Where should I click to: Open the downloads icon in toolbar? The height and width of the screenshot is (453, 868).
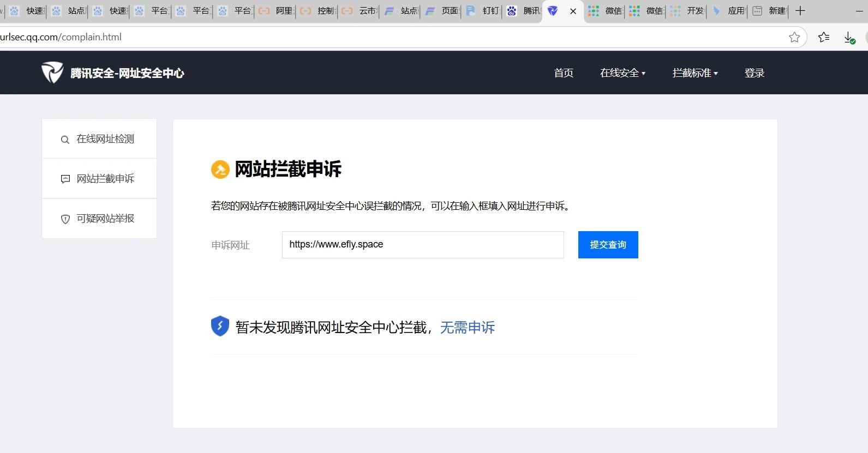pos(849,38)
